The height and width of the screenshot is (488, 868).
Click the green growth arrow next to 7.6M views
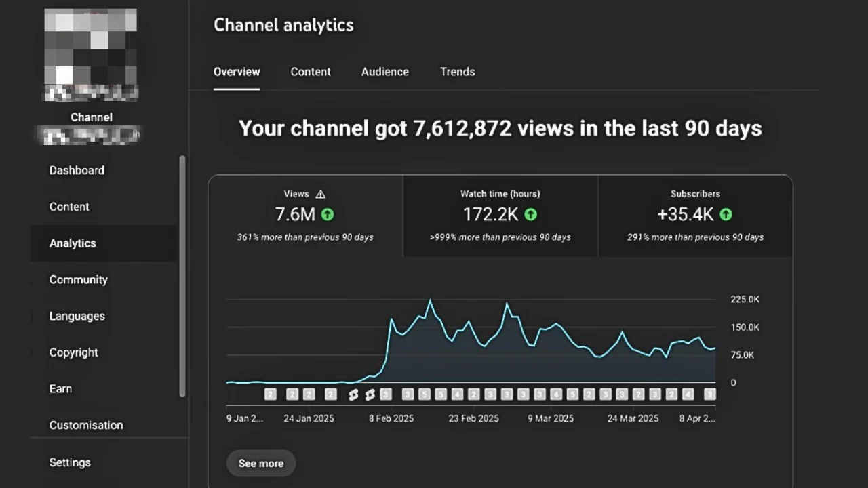[x=327, y=214]
